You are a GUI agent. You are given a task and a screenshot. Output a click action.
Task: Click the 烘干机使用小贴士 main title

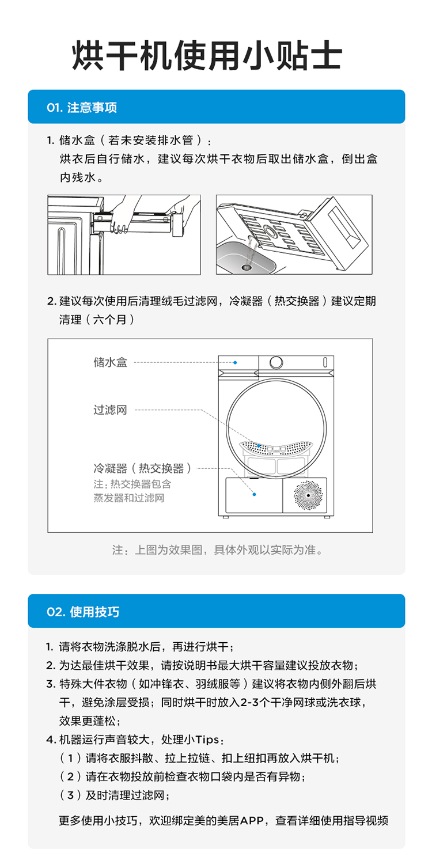[x=207, y=56]
